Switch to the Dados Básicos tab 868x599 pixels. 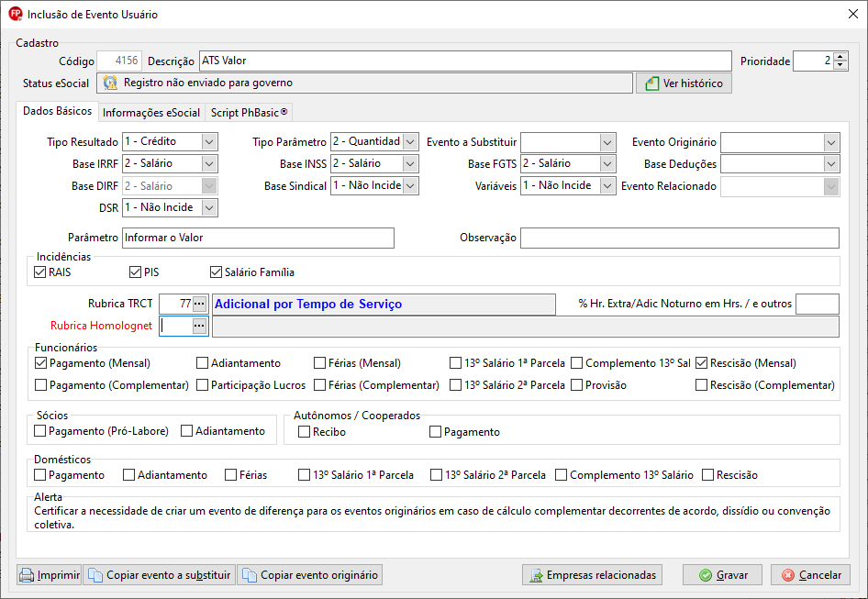point(57,111)
